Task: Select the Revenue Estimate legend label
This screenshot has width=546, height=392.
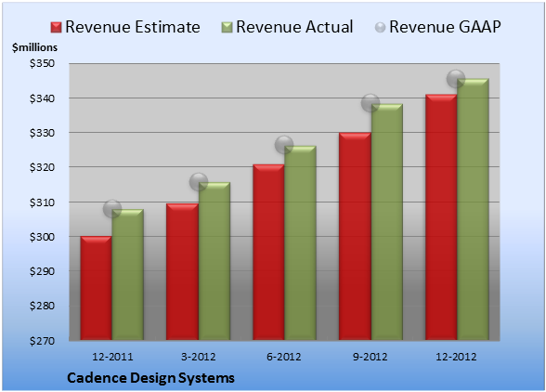Action: pos(133,27)
